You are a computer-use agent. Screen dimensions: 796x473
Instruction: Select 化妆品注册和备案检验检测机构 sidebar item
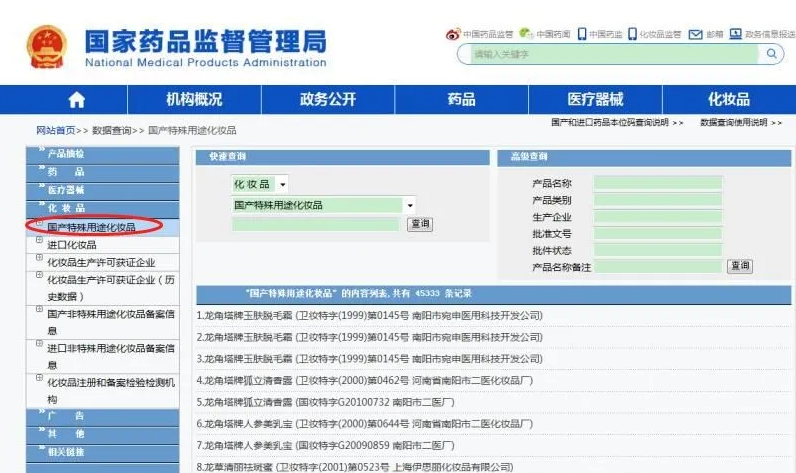coord(111,391)
